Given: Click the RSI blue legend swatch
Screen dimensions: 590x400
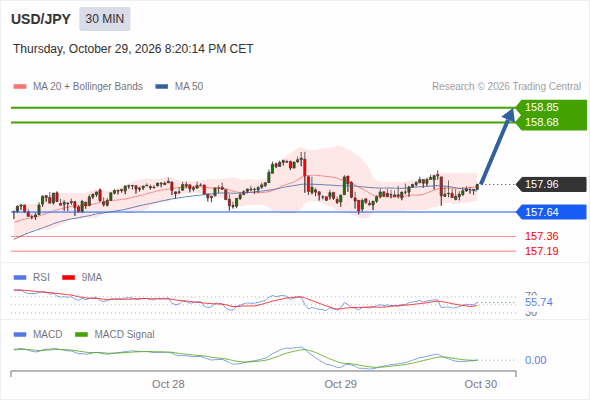Looking at the screenshot, I should [20, 278].
